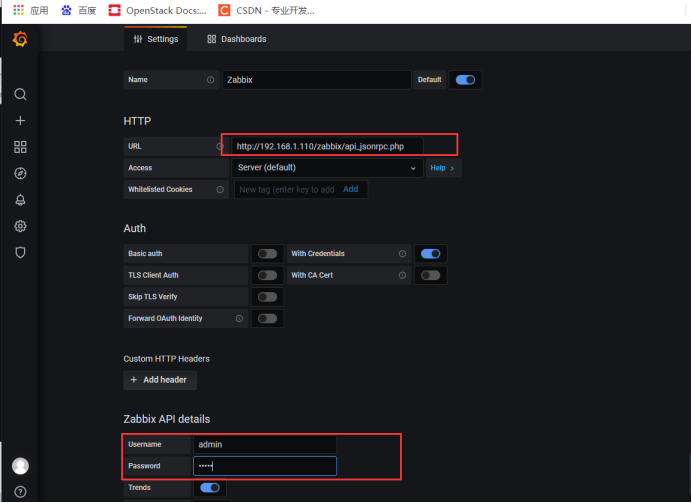692x503 pixels.
Task: Open the Baidu bookmark
Action: coord(79,10)
